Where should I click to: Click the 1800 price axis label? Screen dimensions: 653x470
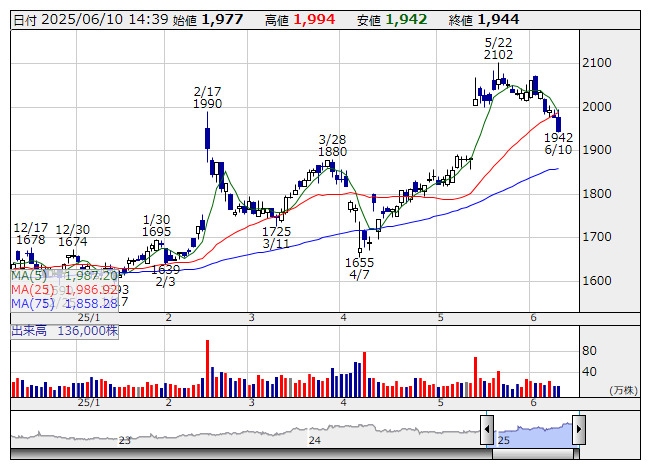pyautogui.click(x=597, y=194)
